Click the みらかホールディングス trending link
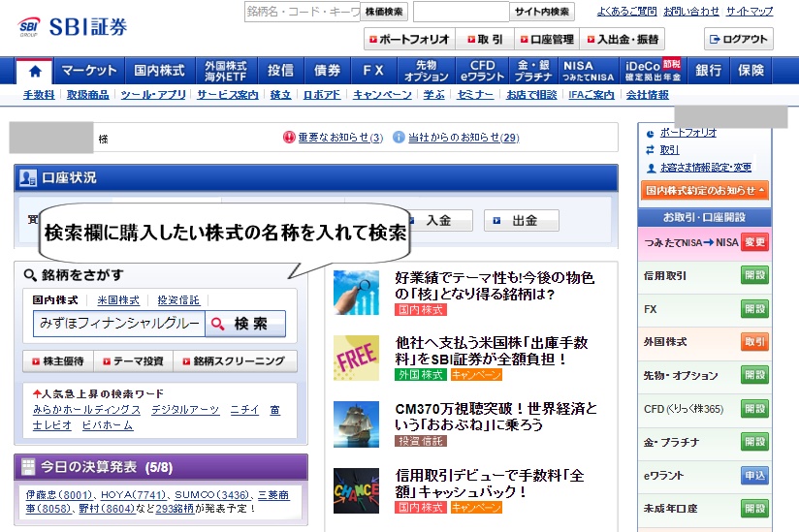Viewport: 799px width, 532px height. coord(86,410)
